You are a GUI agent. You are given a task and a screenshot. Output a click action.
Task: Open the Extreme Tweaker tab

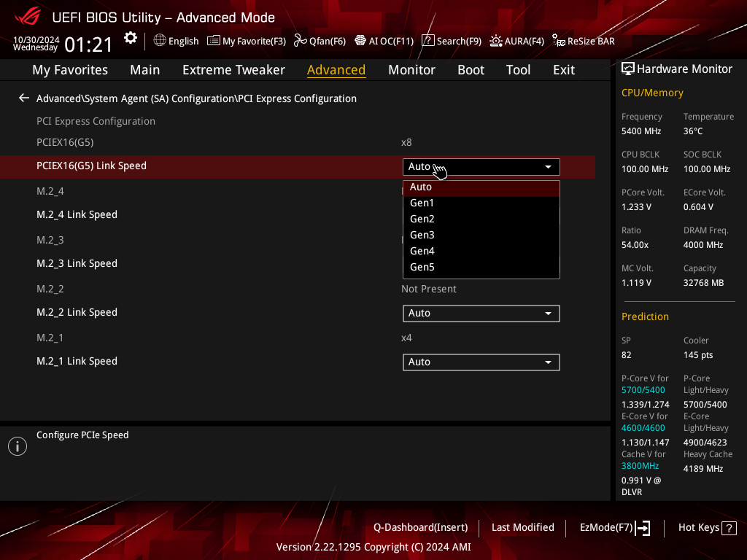click(233, 70)
